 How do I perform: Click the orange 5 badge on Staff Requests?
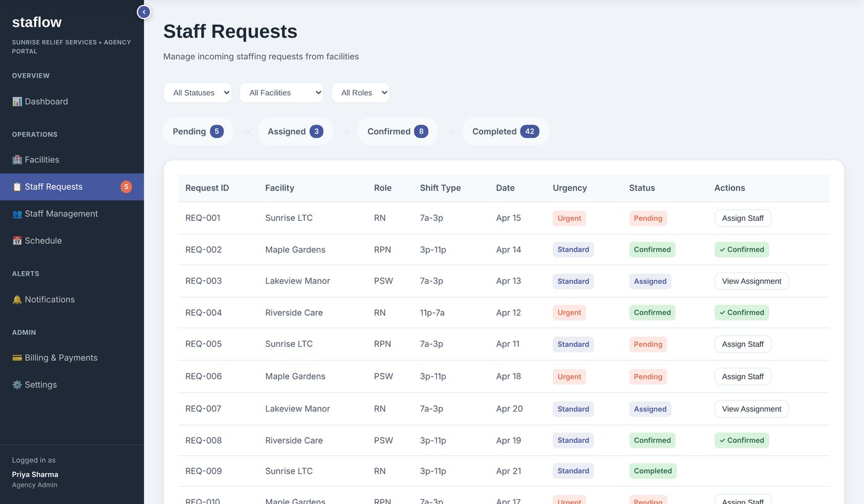click(x=126, y=186)
